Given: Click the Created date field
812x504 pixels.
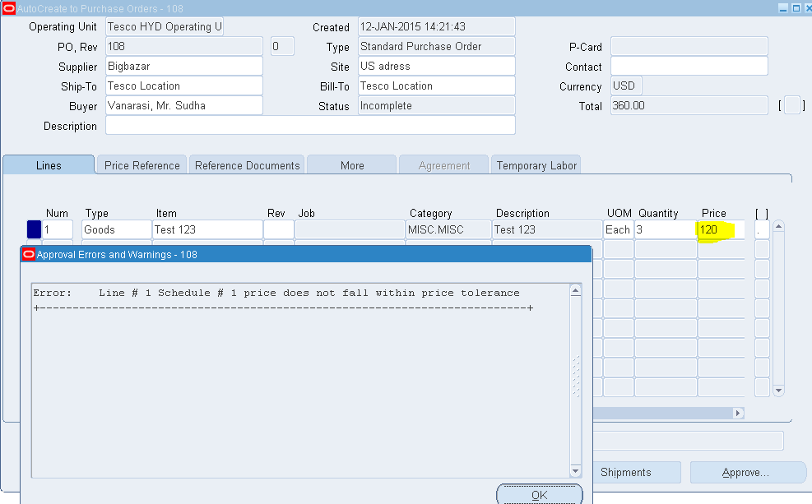Looking at the screenshot, I should coord(437,27).
